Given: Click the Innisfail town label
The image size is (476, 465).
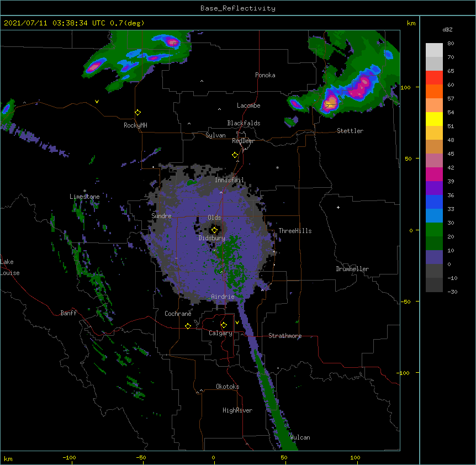Looking at the screenshot, I should [x=229, y=180].
